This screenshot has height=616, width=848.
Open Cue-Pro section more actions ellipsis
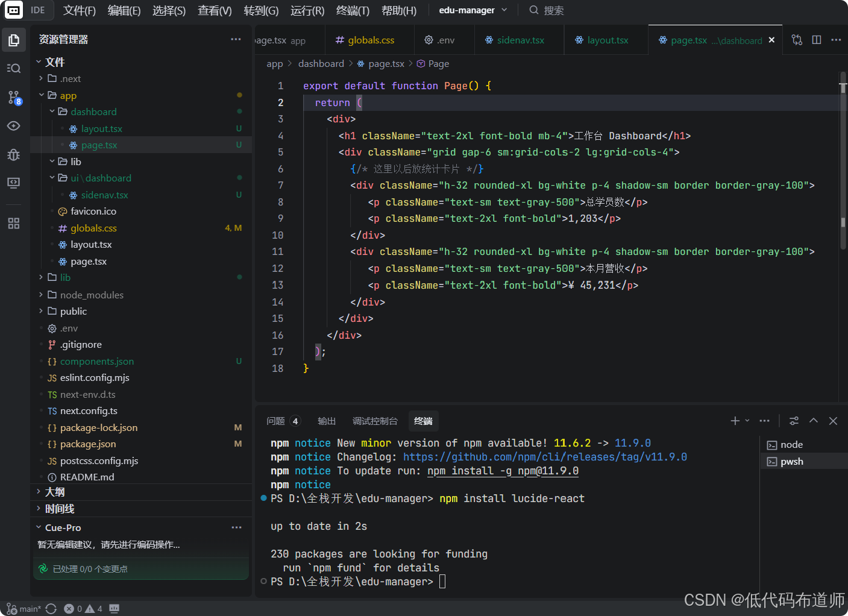coord(236,527)
